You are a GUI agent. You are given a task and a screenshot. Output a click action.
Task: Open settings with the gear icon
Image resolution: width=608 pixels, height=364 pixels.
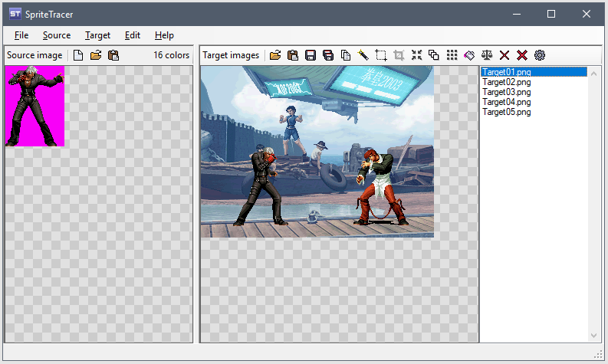[540, 55]
